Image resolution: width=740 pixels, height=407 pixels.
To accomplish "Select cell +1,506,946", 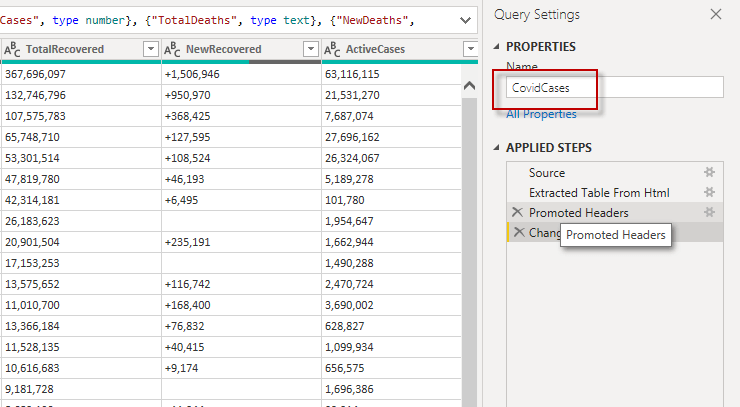I will point(241,74).
